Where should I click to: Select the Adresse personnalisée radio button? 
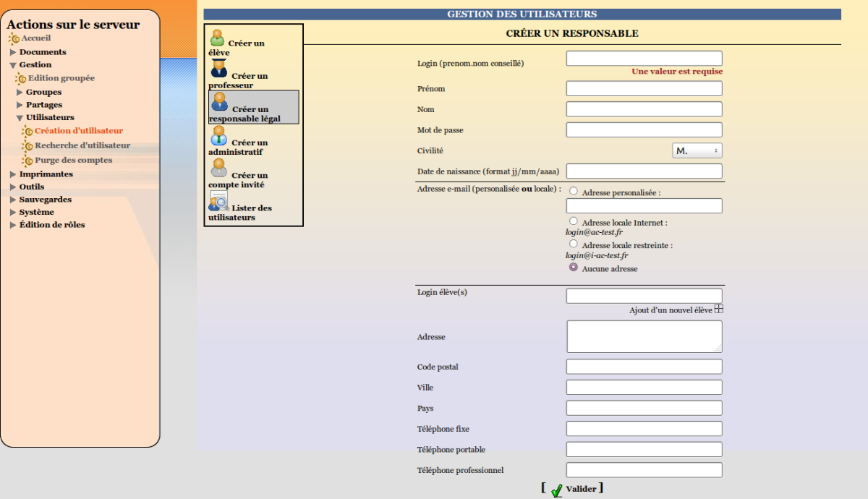point(574,192)
